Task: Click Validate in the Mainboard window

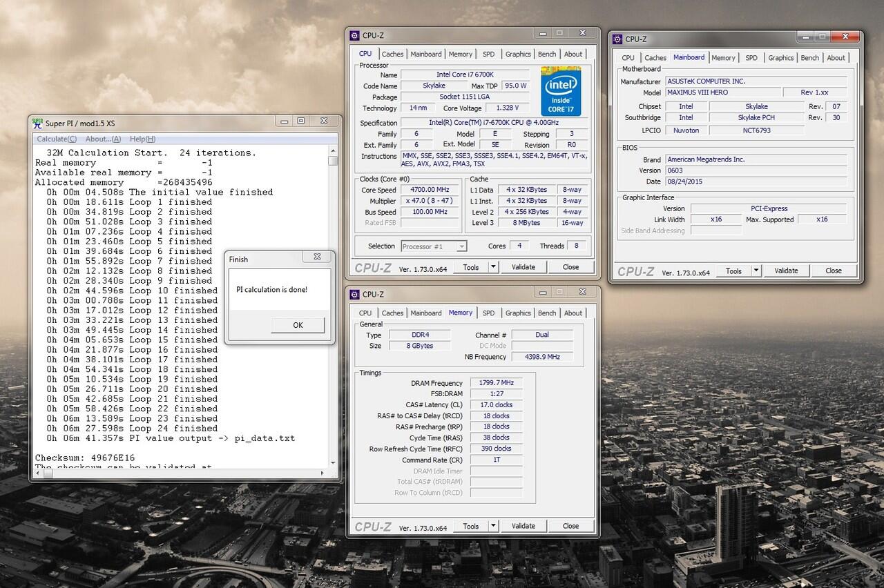Action: (x=786, y=271)
